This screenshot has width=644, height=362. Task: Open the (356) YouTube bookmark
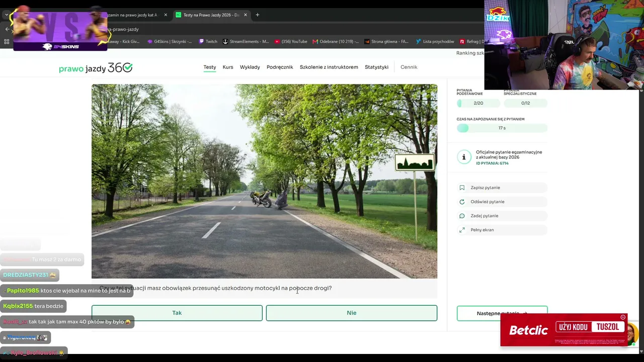point(290,42)
